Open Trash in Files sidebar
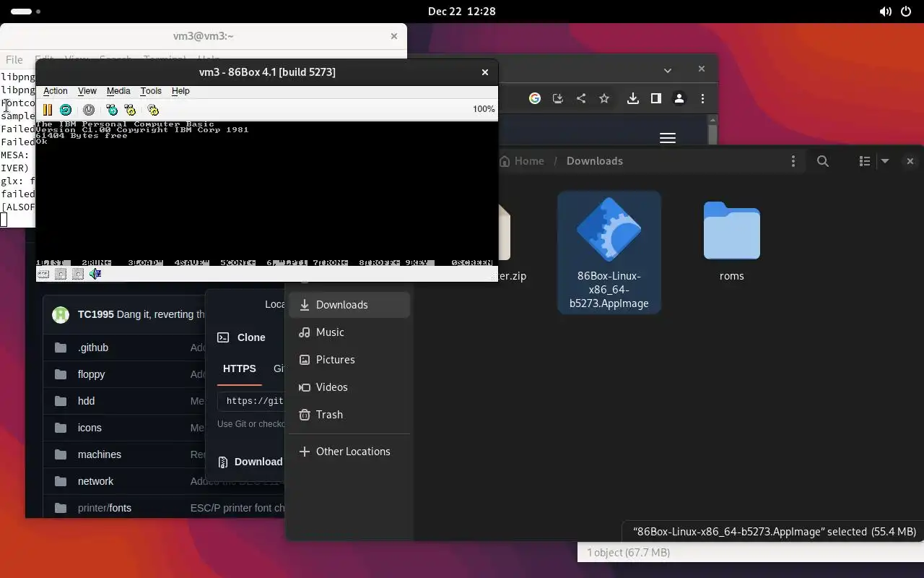Viewport: 924px width, 578px height. coord(349,415)
